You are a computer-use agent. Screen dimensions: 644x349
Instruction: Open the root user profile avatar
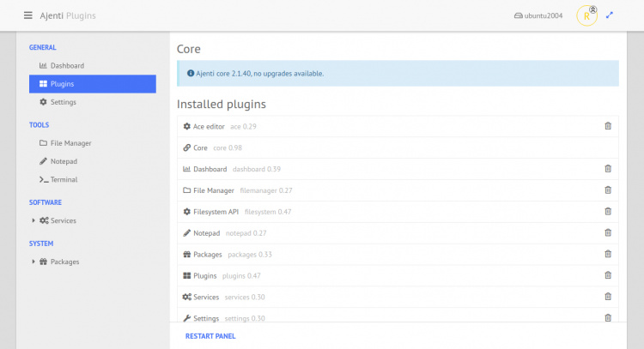click(586, 15)
